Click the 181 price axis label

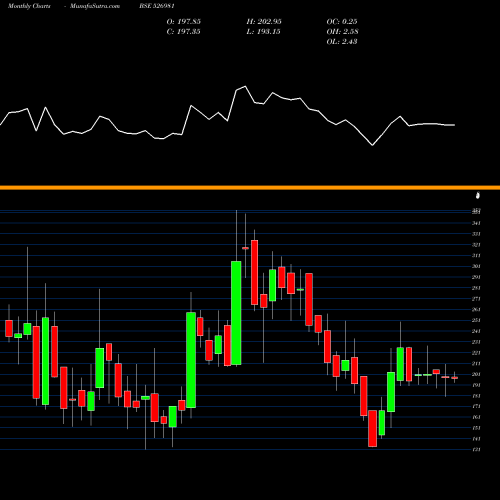tap(476, 396)
